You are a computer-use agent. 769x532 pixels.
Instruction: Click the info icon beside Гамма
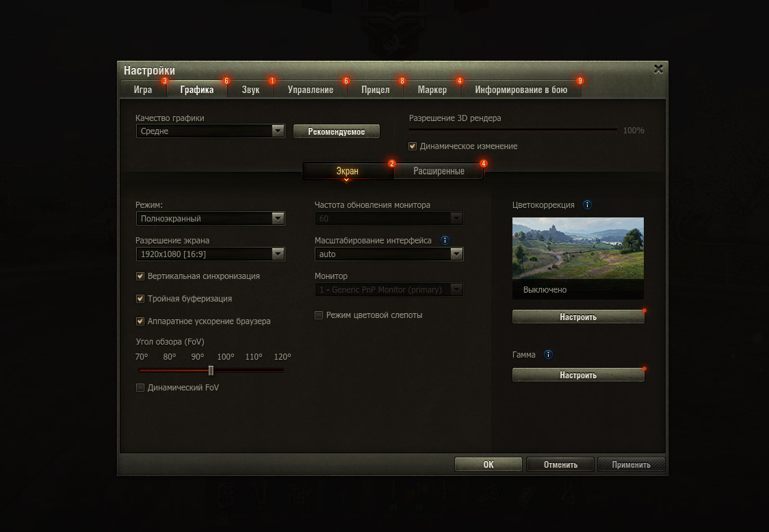point(548,355)
